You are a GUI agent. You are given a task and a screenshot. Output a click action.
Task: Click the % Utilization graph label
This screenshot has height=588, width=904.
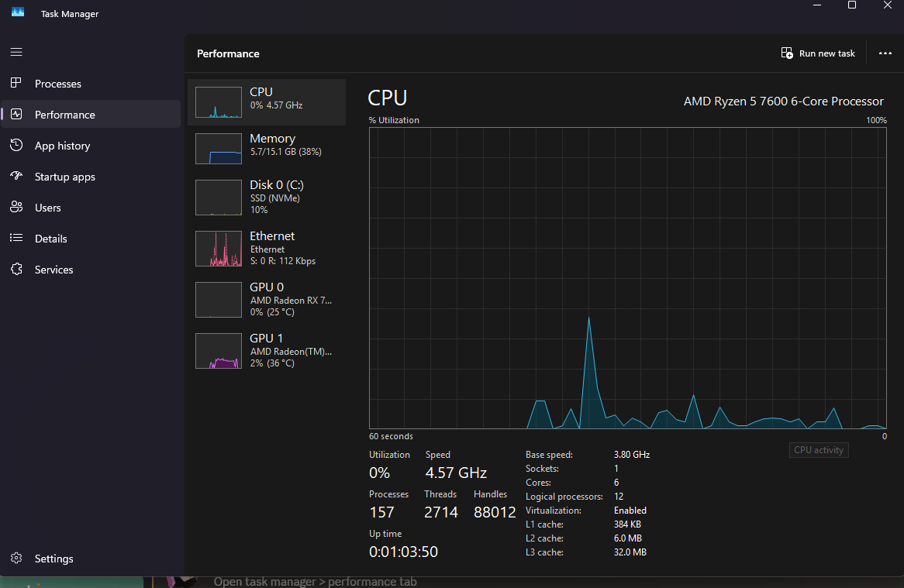click(394, 120)
